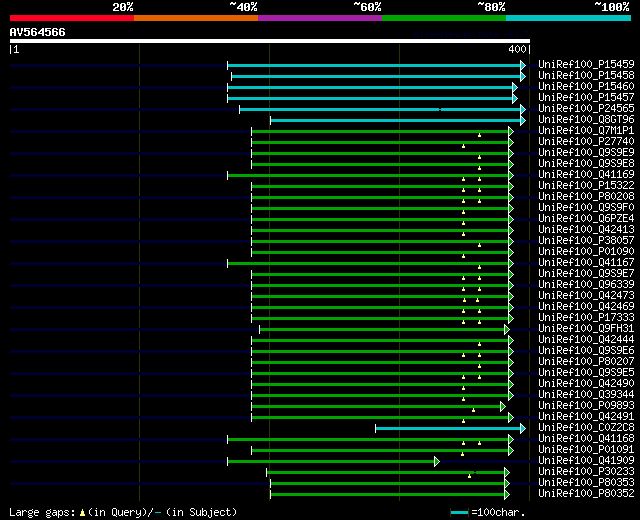The height and width of the screenshot is (520, 640).
Task: Click the arrowhead ending the P09893 alignment
Action: 503,407
